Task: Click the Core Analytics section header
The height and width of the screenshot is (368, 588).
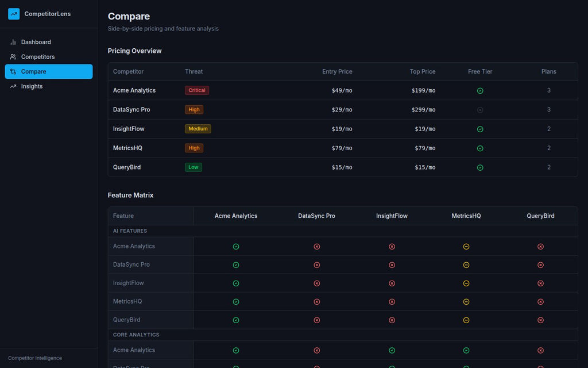Action: click(x=136, y=335)
